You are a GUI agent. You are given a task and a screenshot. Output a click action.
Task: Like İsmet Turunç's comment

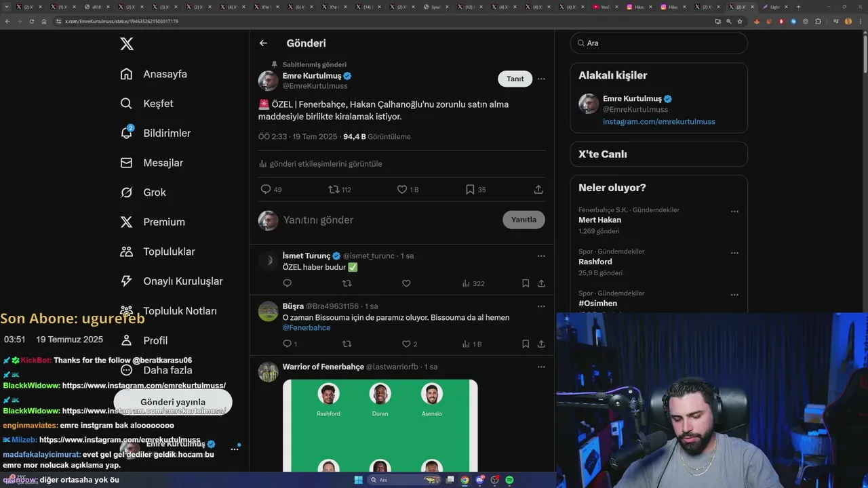[x=406, y=283]
